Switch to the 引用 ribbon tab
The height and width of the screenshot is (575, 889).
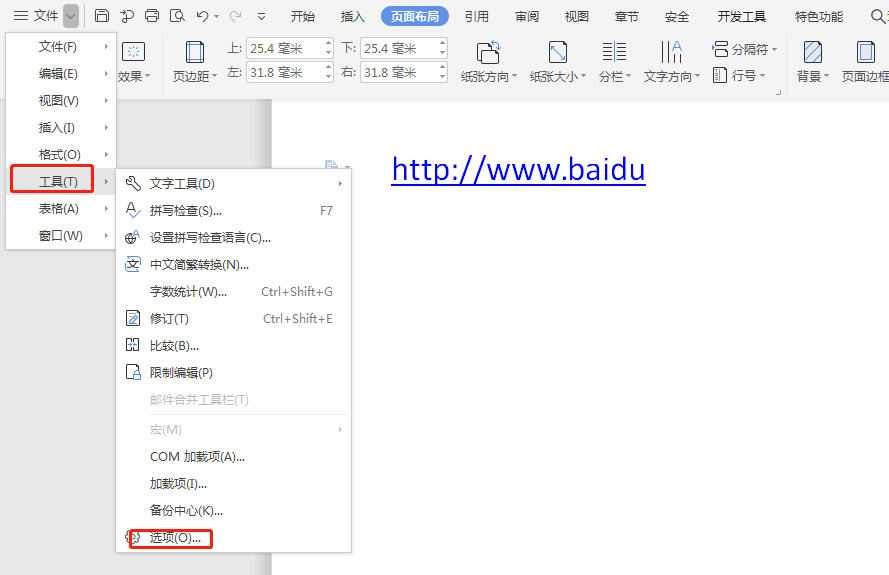[477, 16]
